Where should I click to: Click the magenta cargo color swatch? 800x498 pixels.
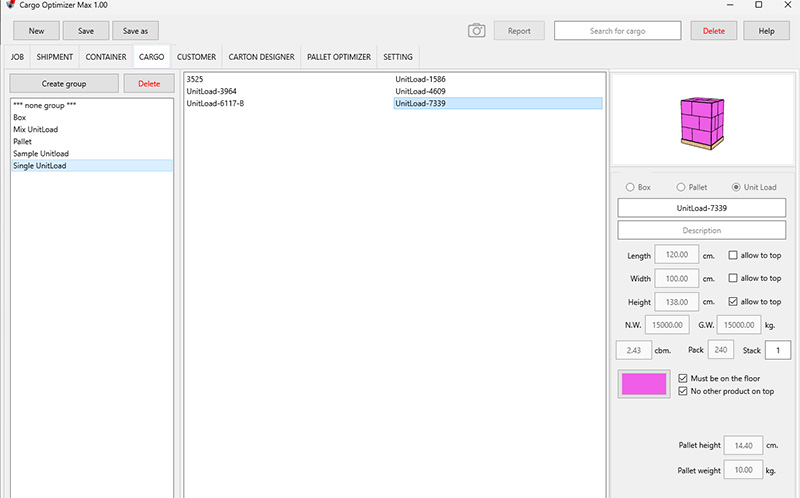pyautogui.click(x=644, y=384)
